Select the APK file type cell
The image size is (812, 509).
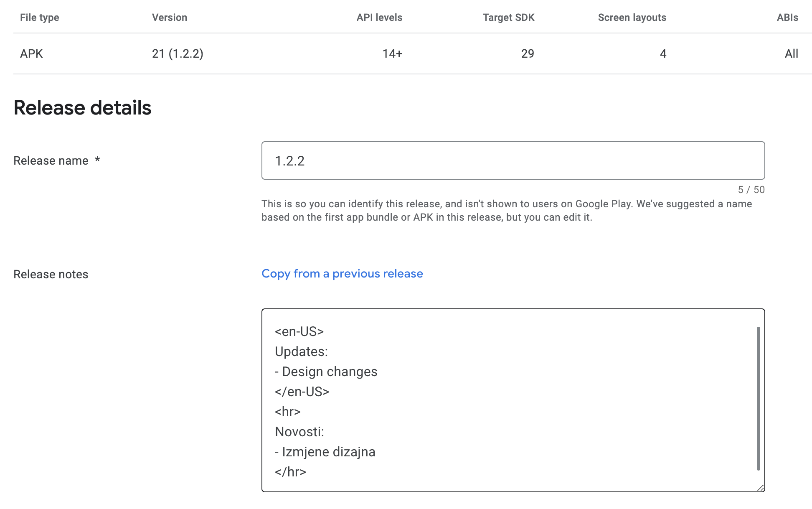(32, 53)
